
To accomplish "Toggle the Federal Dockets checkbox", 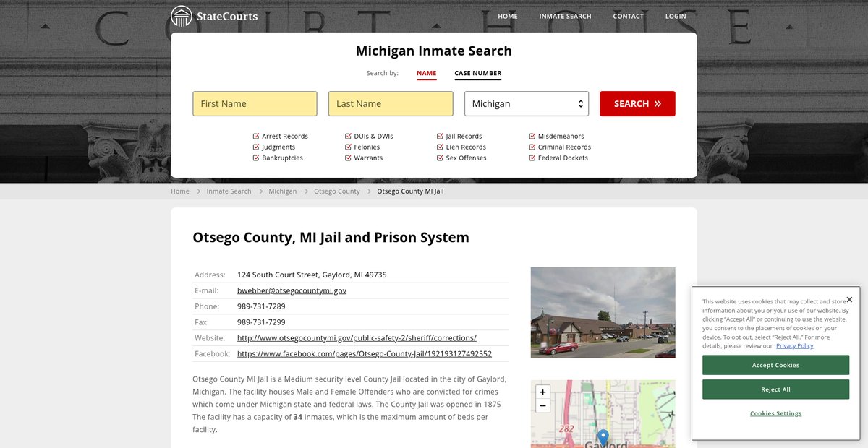I will (x=532, y=158).
